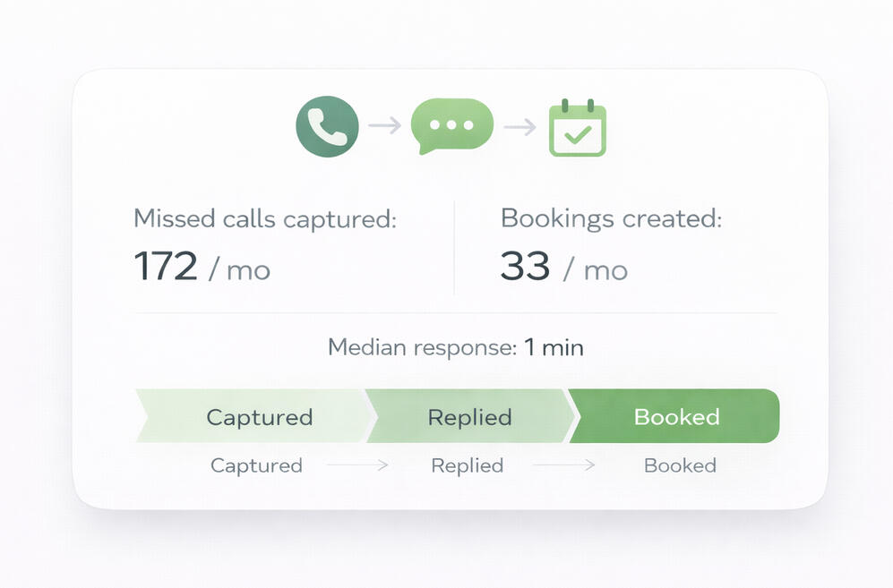Image resolution: width=893 pixels, height=588 pixels.
Task: Click arrow between lower Captured and Replied labels
Action: [x=356, y=465]
